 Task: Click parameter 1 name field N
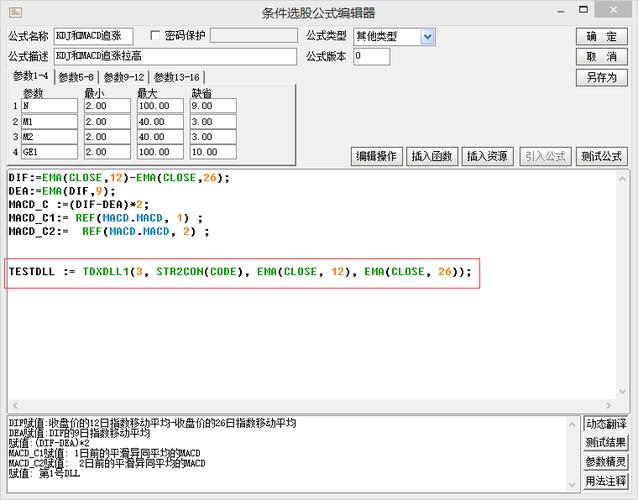tap(49, 106)
